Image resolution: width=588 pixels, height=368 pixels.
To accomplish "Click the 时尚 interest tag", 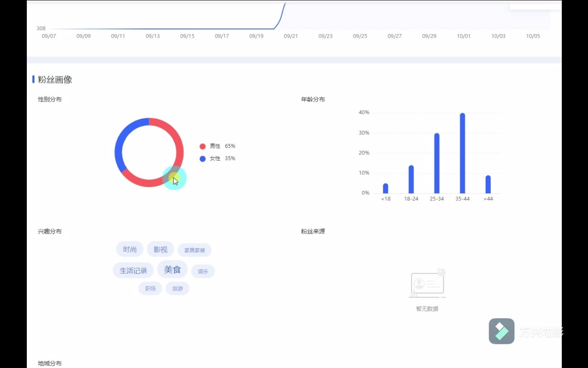I will 130,250.
